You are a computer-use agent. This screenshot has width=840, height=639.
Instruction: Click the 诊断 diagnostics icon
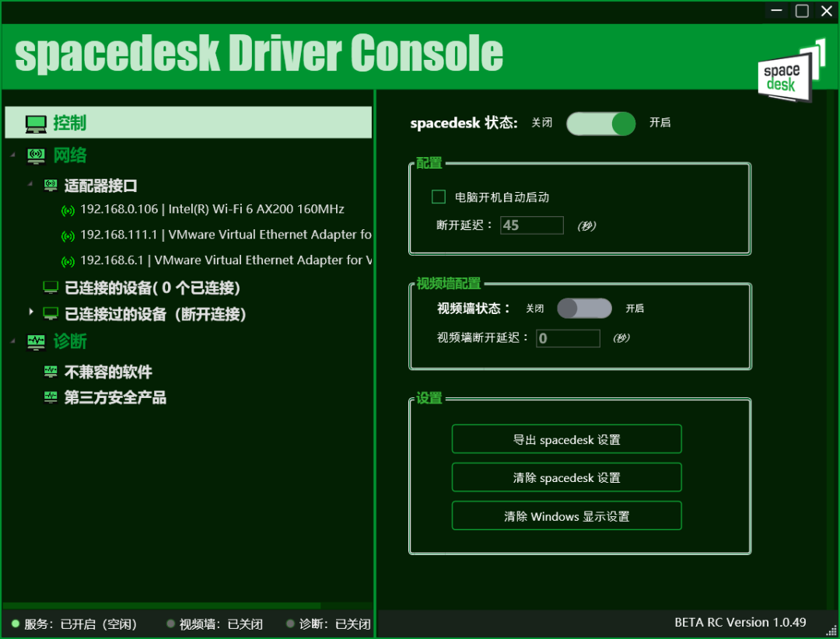[36, 342]
